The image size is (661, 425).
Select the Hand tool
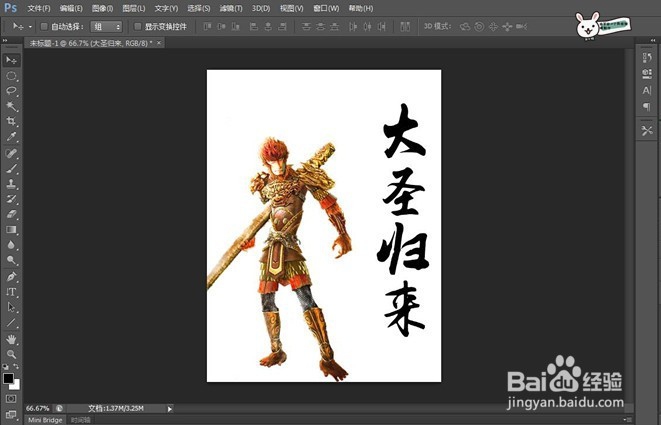click(11, 339)
